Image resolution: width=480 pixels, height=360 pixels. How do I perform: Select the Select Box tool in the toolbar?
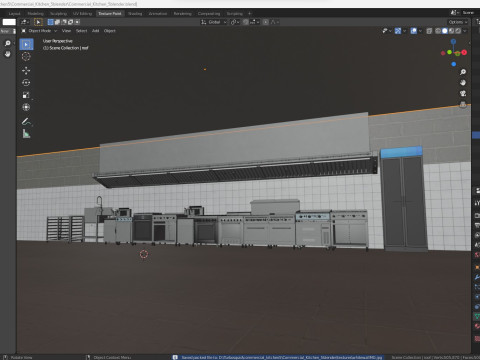pos(26,44)
